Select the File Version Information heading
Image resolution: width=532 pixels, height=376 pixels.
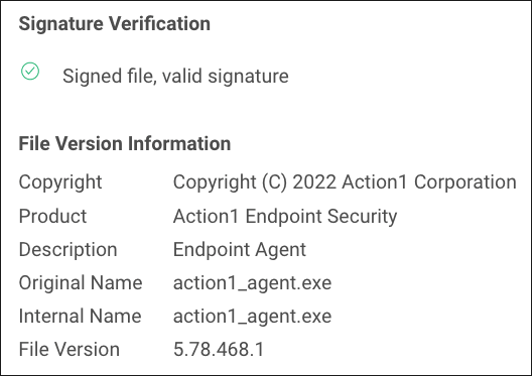point(125,143)
